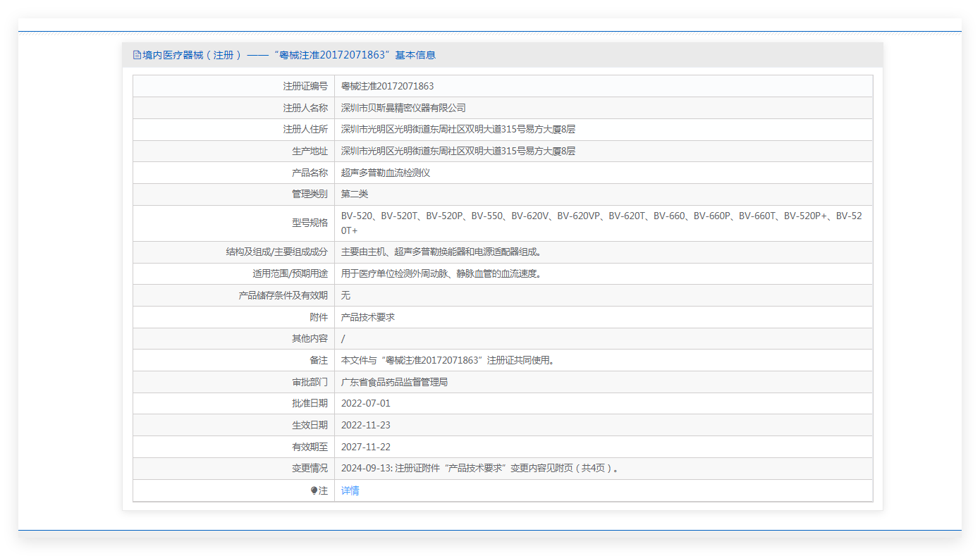
Task: Click the slash value in the 其他内容 row
Action: [343, 338]
